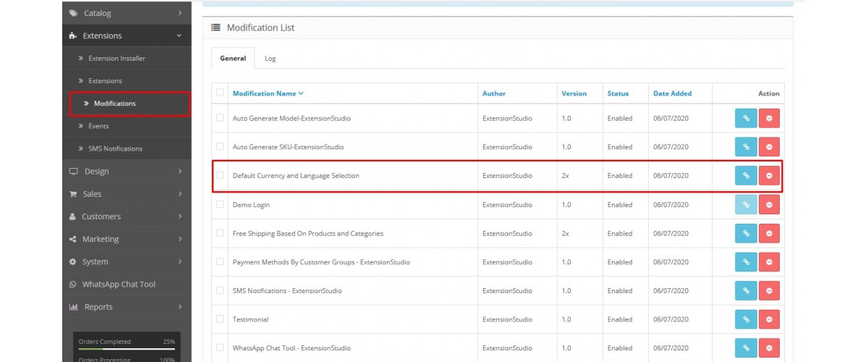
Task: Click red minus icon for WhatsApp Chat Tool - ExtensionStudio
Action: 769,348
